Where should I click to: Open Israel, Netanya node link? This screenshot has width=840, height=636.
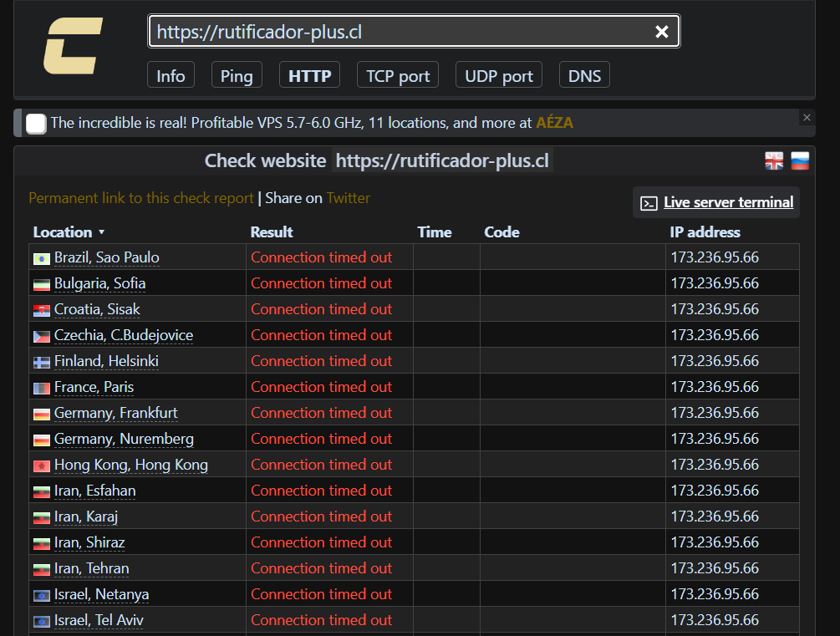101,594
